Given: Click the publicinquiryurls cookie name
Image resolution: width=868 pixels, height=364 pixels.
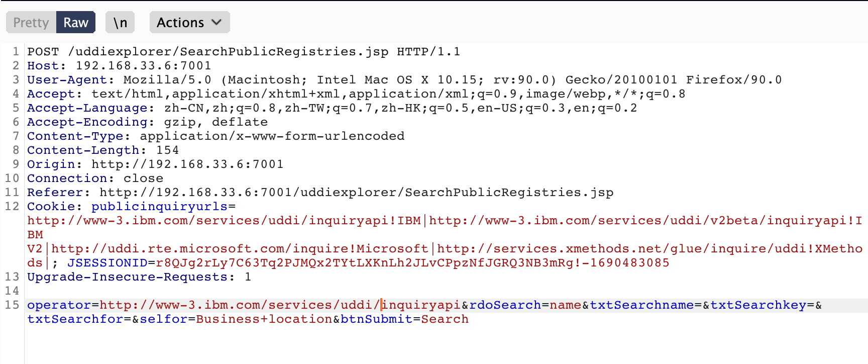Looking at the screenshot, I should (159, 207).
